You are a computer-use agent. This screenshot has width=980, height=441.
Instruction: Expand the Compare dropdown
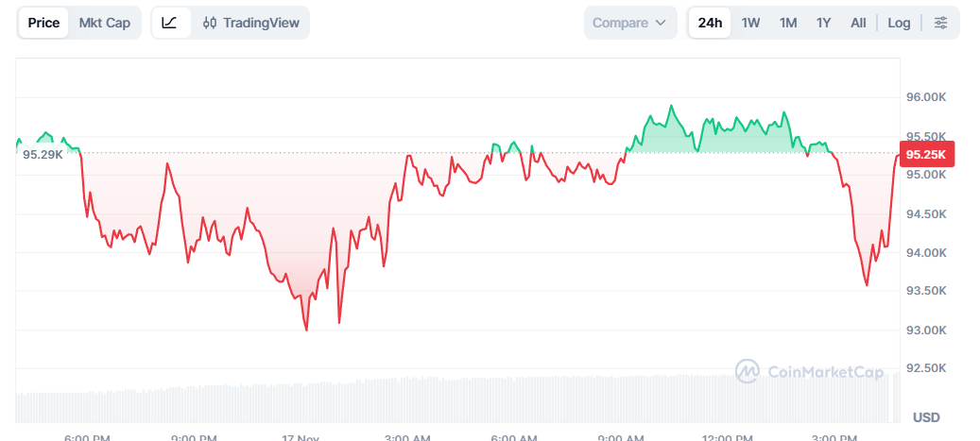click(x=631, y=23)
